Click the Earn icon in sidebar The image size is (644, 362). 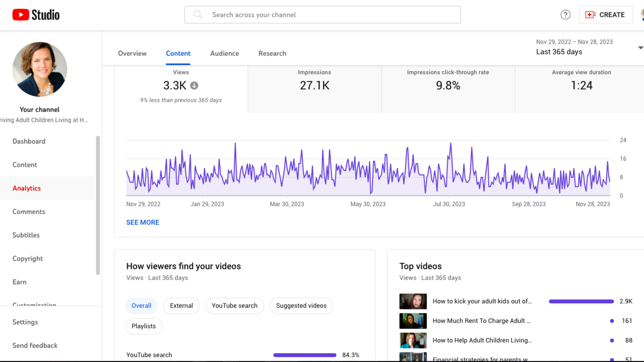coord(20,282)
